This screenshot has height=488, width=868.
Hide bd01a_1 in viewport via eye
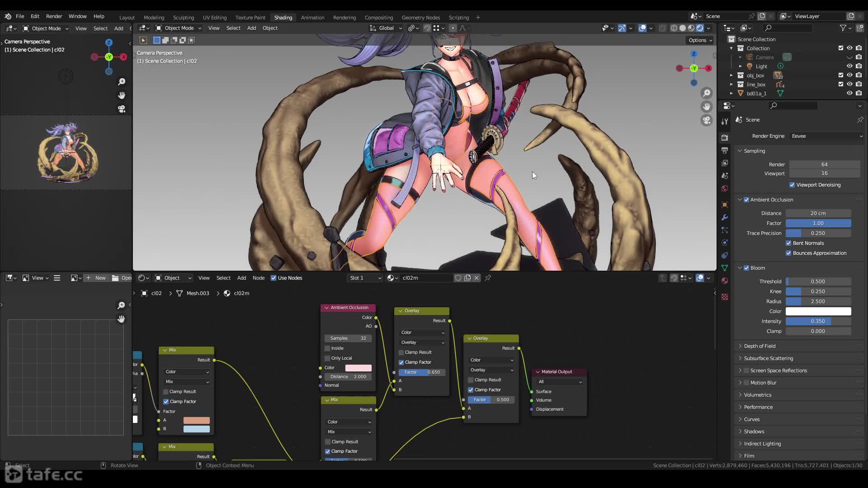(849, 93)
